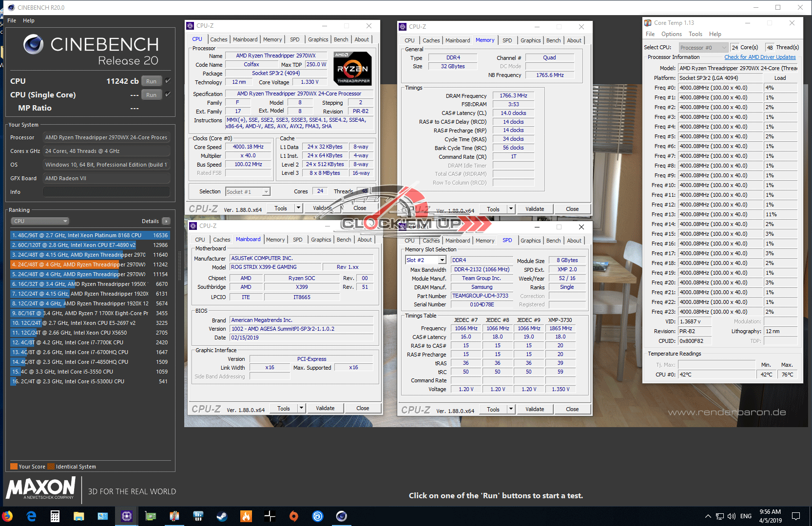The width and height of the screenshot is (812, 526).
Task: Open Origin from the taskbar
Action: pos(293,516)
